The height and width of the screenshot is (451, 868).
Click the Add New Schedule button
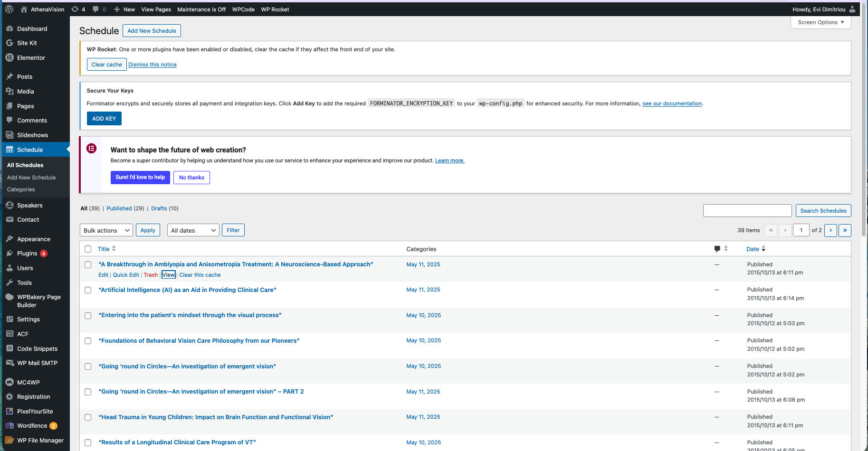[152, 30]
